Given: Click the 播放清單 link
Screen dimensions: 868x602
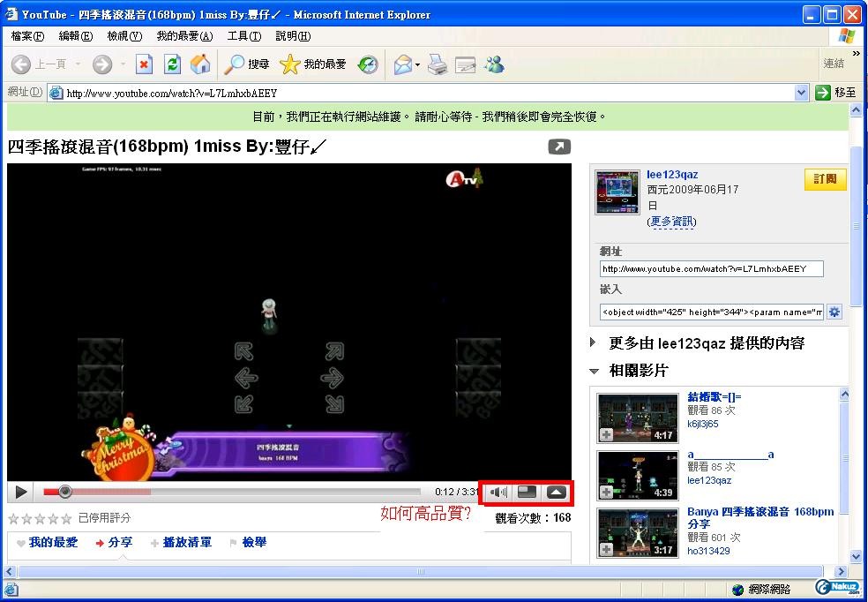Looking at the screenshot, I should (187, 543).
